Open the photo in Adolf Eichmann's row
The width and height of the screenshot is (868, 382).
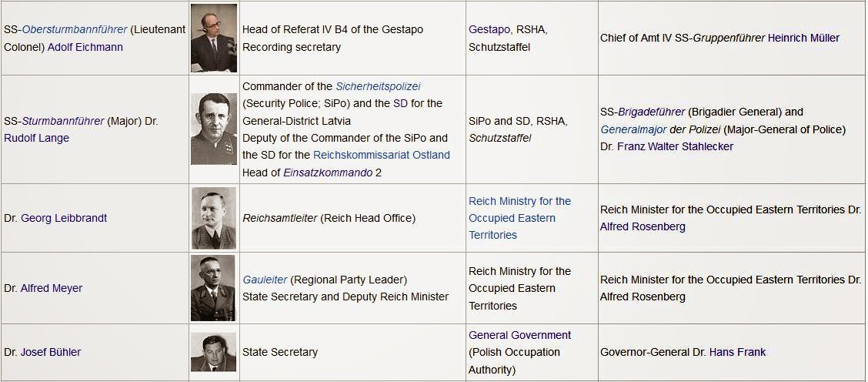tap(214, 38)
